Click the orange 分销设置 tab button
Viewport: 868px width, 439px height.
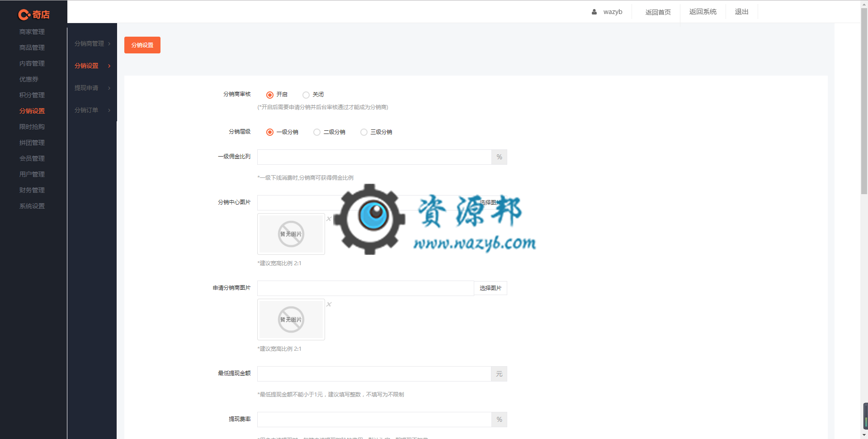[142, 45]
